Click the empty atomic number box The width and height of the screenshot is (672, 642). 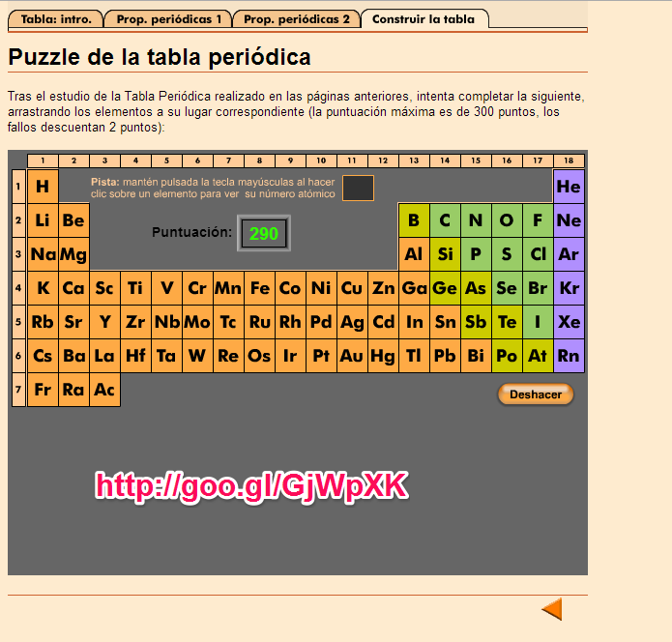pos(358,188)
